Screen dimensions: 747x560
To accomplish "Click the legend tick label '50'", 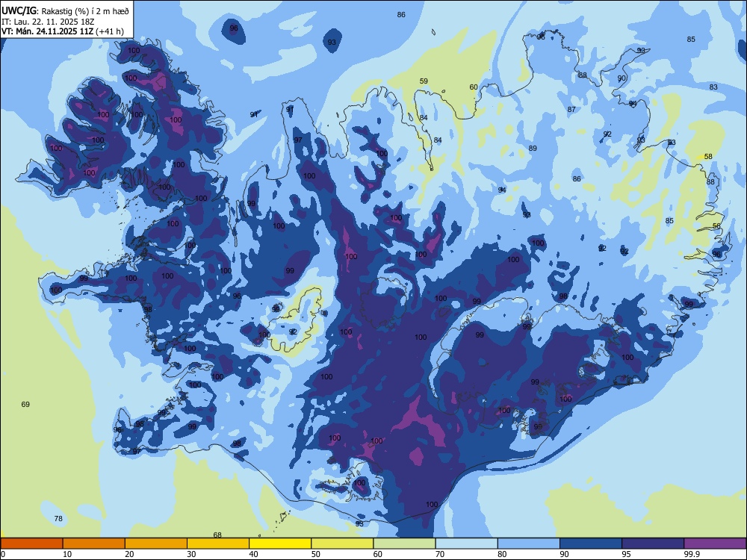I will tap(316, 554).
